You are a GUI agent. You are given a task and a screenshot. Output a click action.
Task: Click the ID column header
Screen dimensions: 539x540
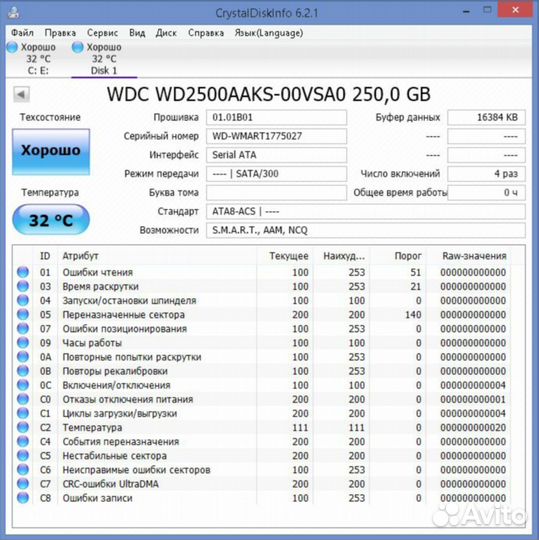(45, 256)
